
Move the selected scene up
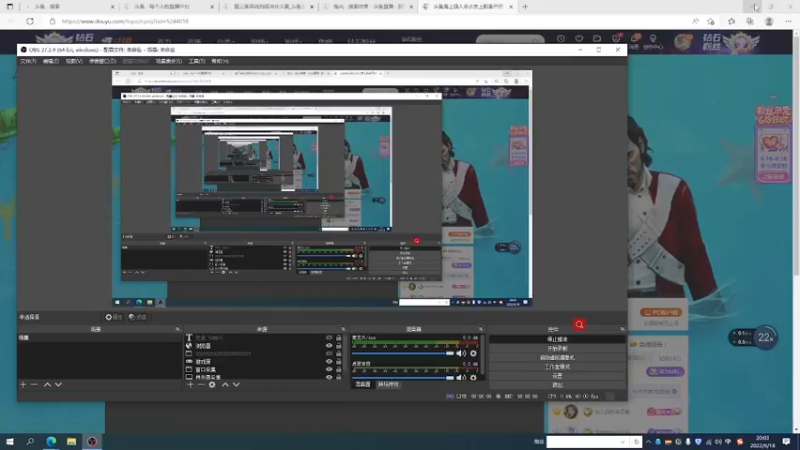47,384
